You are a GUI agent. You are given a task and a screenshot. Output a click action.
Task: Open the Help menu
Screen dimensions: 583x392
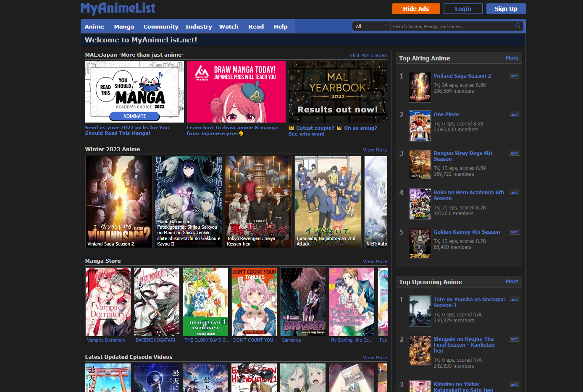coord(281,26)
